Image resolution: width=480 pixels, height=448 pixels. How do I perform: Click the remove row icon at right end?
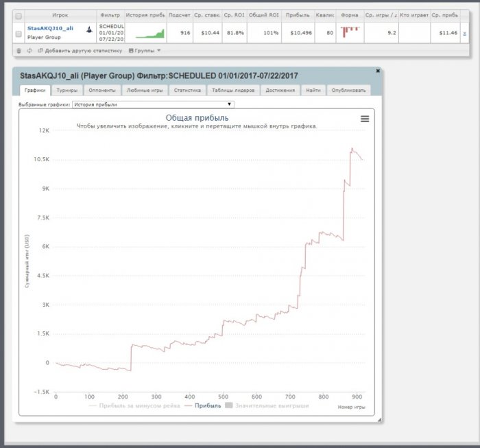[464, 33]
